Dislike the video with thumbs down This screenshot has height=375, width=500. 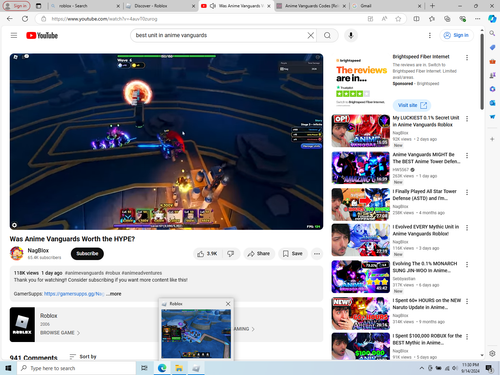(231, 254)
